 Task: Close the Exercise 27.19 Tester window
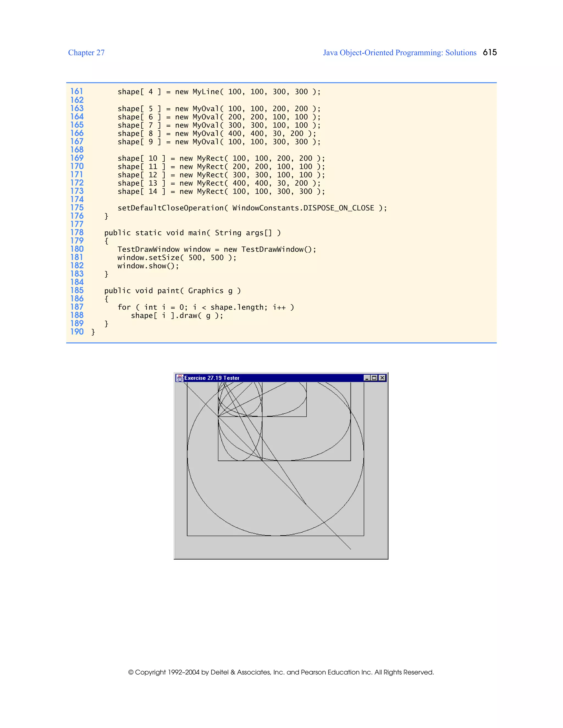(382, 378)
